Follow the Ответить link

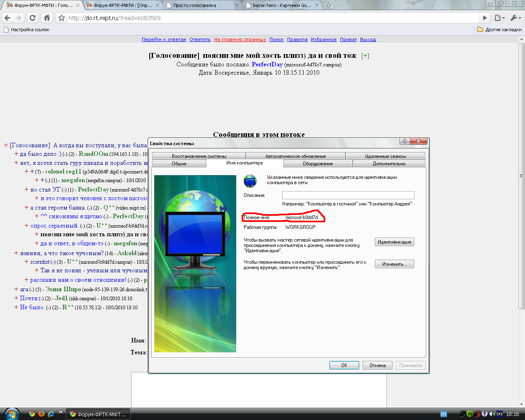click(x=200, y=40)
